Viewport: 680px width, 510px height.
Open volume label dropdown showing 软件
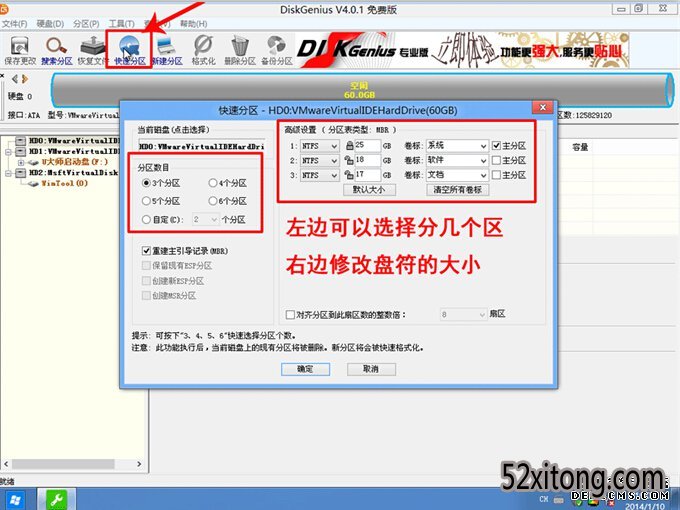click(x=458, y=161)
